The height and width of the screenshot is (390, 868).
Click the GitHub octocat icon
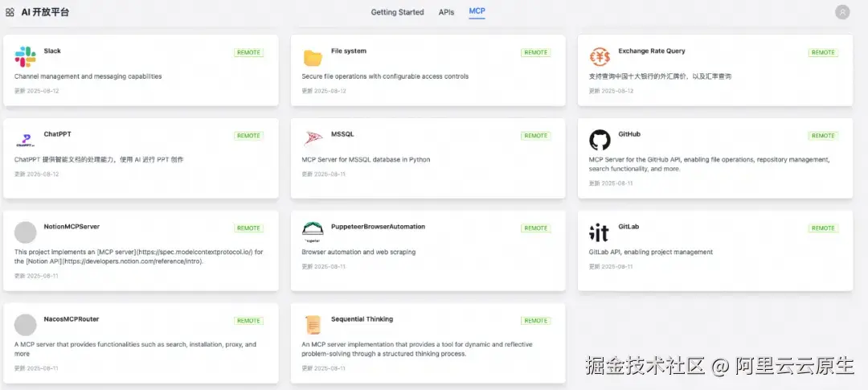pyautogui.click(x=600, y=140)
